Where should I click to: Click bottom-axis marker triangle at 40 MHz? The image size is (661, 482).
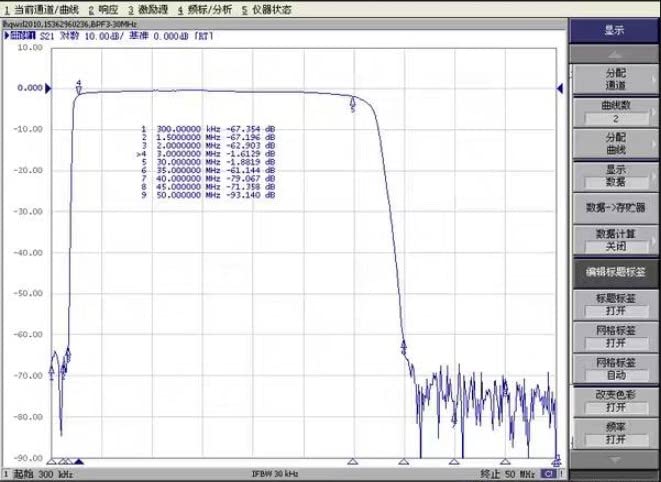[454, 461]
